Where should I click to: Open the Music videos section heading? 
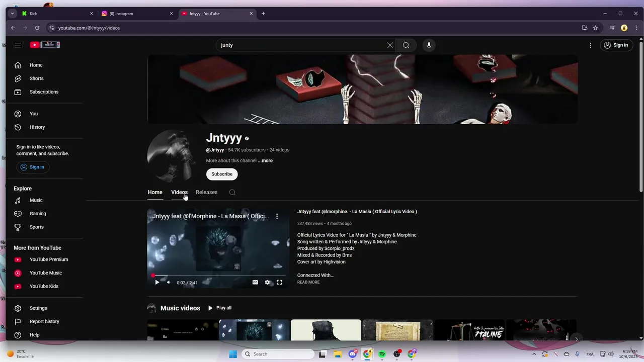[180, 308]
